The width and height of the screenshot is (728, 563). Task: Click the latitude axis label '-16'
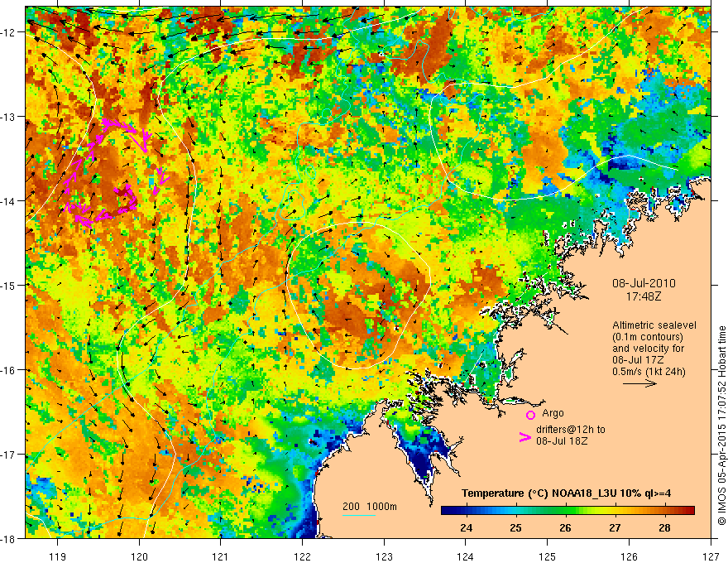9,370
